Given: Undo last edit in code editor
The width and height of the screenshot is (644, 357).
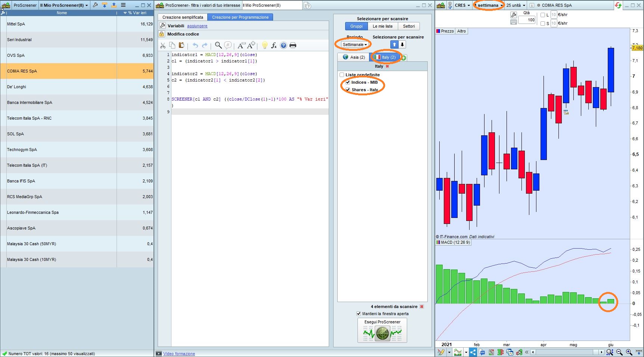Looking at the screenshot, I should coord(195,45).
